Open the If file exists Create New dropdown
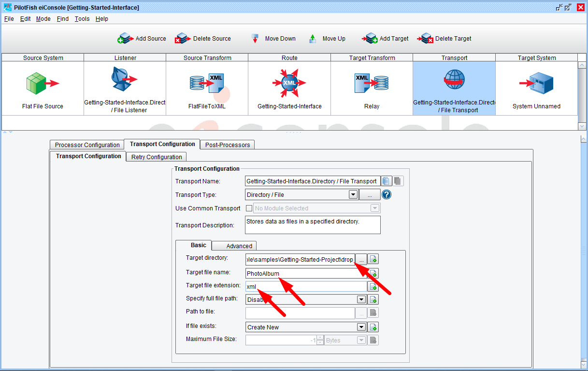 pyautogui.click(x=361, y=327)
